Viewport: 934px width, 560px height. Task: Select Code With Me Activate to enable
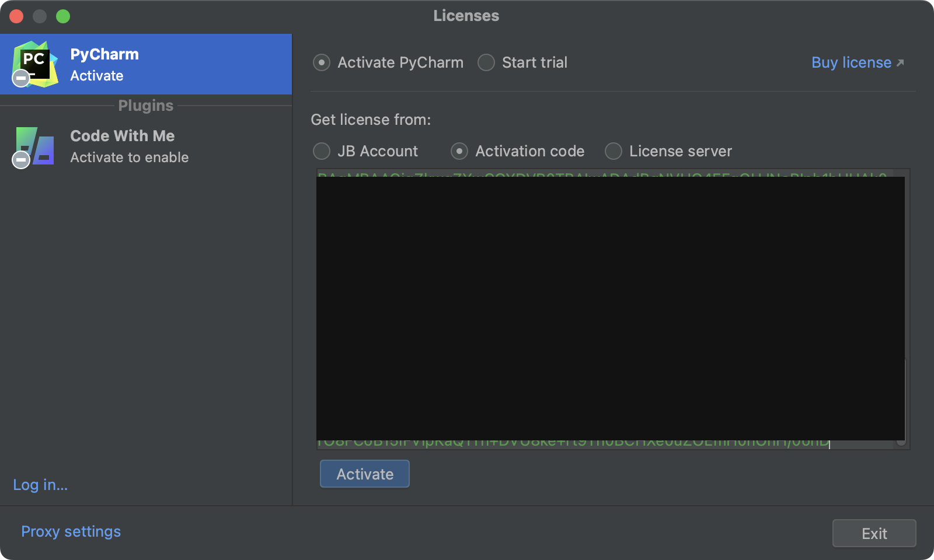point(146,146)
